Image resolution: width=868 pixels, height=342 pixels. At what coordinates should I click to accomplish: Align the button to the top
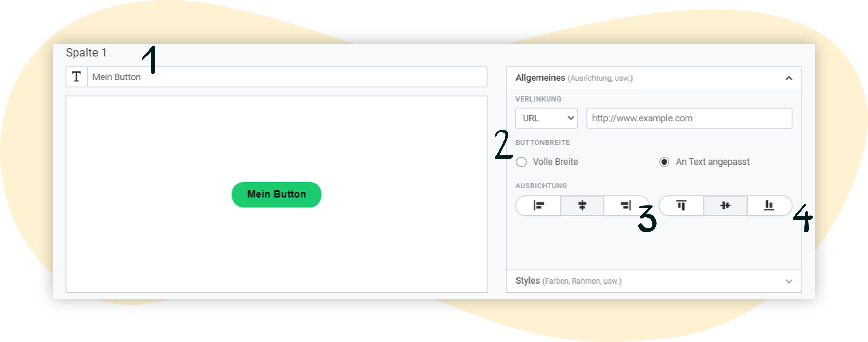coord(681,206)
